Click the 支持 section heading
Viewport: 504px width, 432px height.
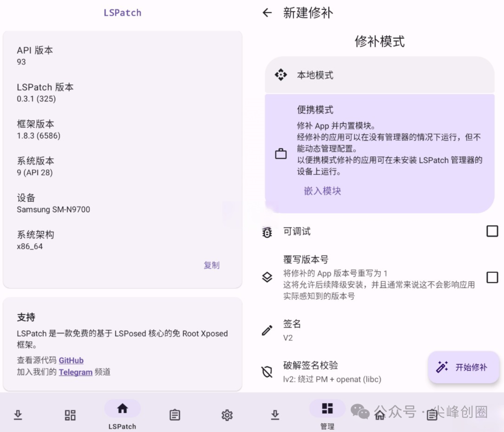[x=26, y=317]
